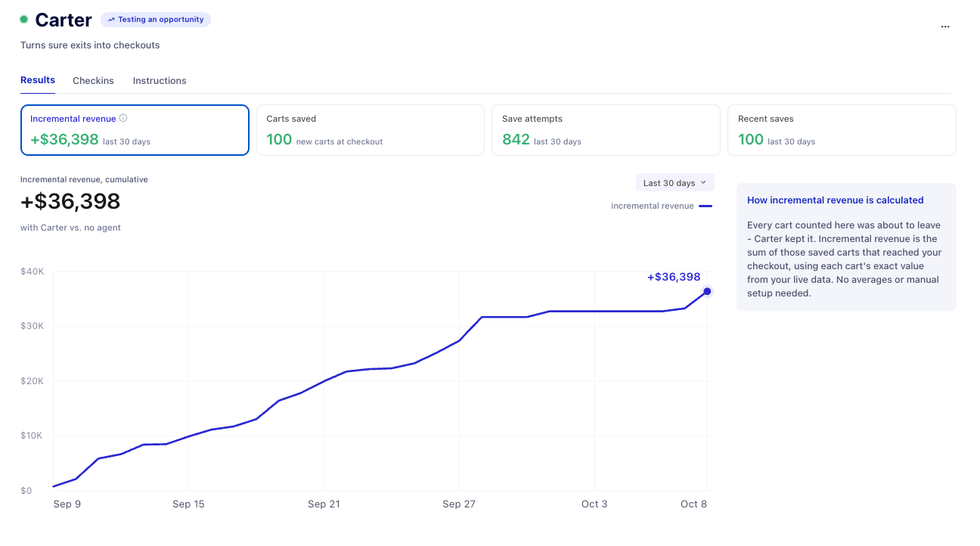Click the with Carter vs. no agent caption
The image size is (980, 546).
coord(70,228)
